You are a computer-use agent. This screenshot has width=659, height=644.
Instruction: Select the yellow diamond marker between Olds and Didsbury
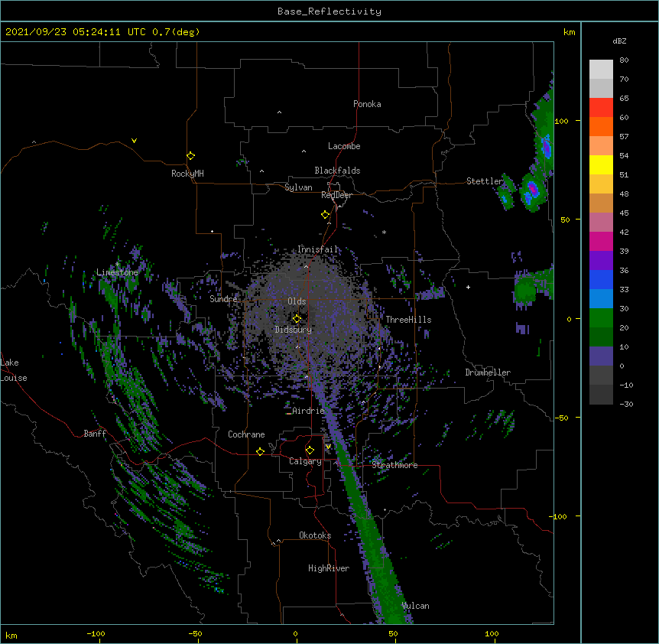coord(297,318)
